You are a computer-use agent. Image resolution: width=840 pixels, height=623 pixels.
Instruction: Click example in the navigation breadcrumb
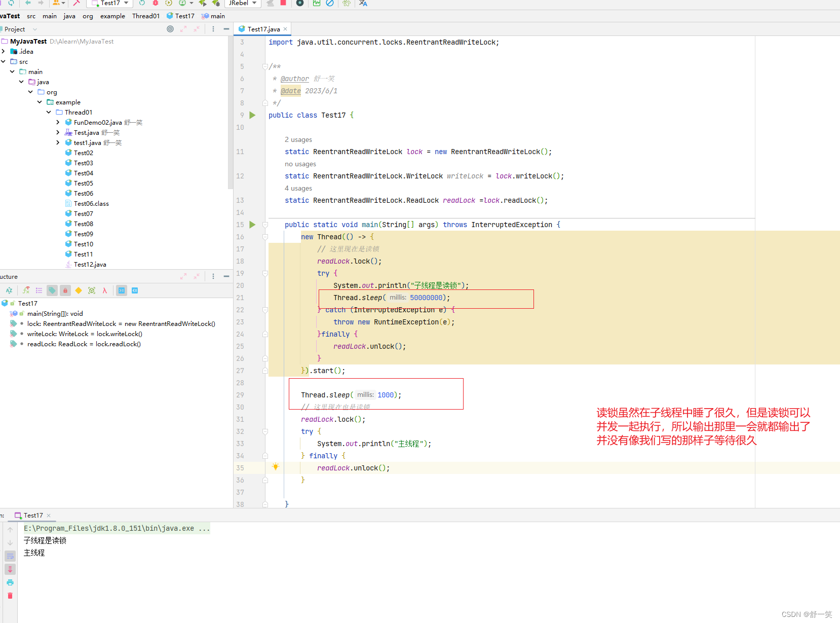pos(112,16)
